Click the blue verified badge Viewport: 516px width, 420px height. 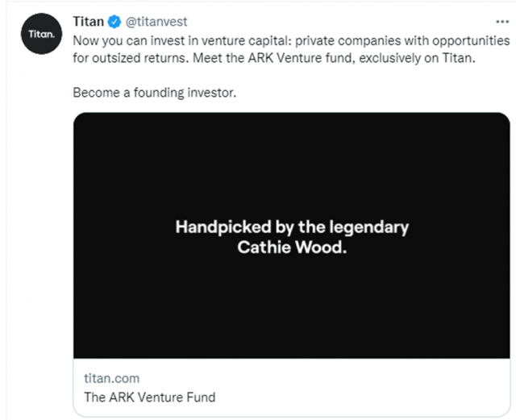[x=115, y=22]
